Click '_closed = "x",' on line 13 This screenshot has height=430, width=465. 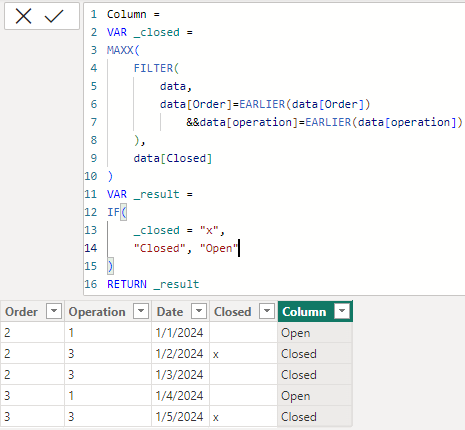(179, 230)
